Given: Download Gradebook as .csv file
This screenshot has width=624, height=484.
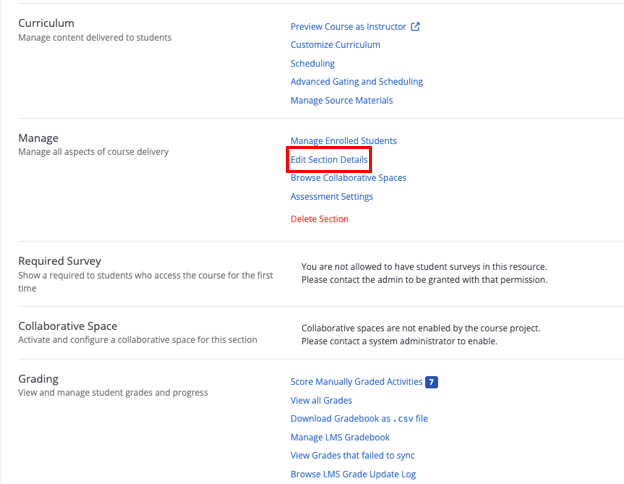Looking at the screenshot, I should point(359,419).
